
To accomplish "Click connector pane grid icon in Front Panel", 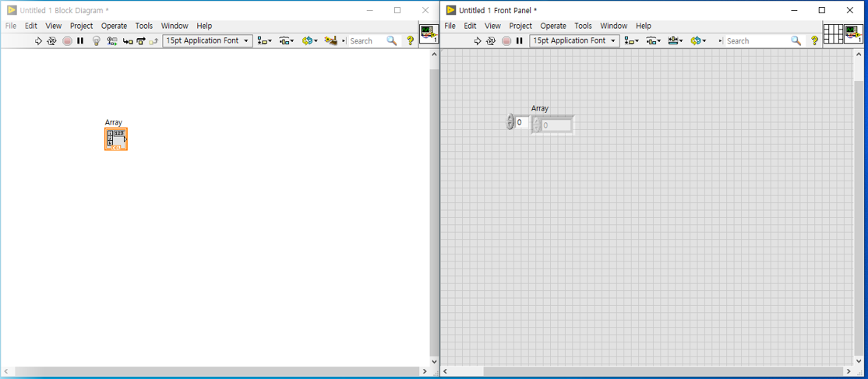I will tap(833, 33).
